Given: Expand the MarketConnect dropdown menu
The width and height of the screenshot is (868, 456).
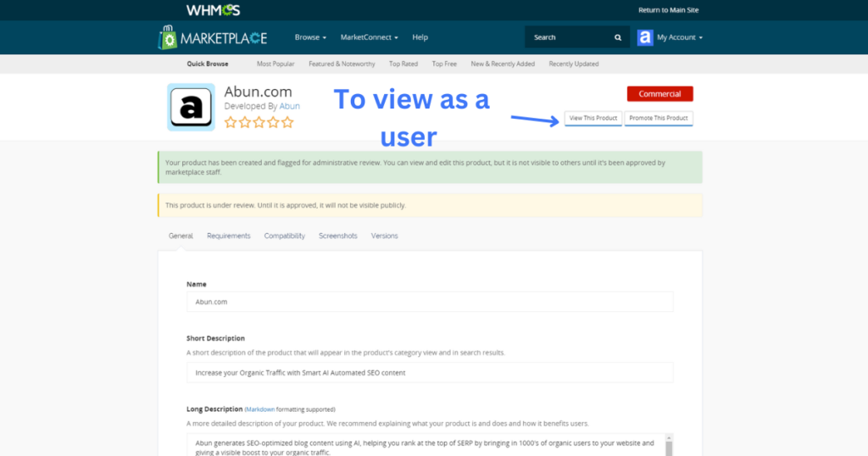Looking at the screenshot, I should point(370,37).
